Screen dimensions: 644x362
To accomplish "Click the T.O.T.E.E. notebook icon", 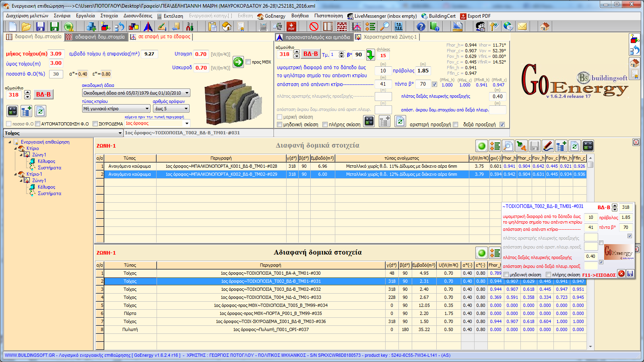I will (398, 27).
